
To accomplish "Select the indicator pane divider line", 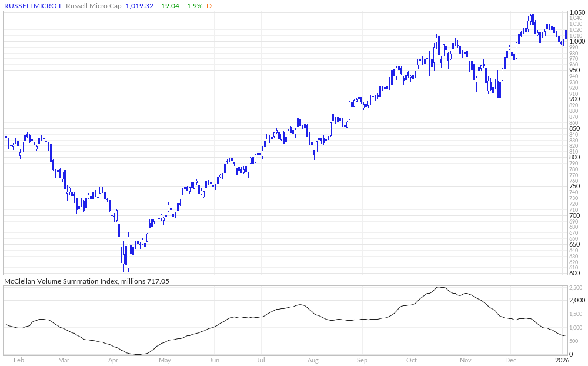I will (294, 275).
